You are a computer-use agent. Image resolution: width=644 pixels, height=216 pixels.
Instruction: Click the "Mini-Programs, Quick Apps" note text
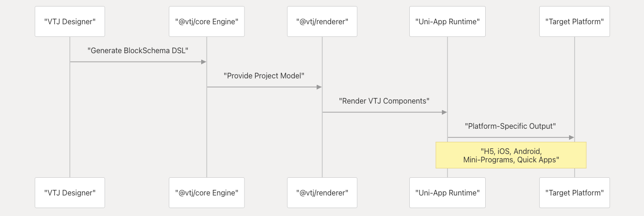pyautogui.click(x=511, y=160)
